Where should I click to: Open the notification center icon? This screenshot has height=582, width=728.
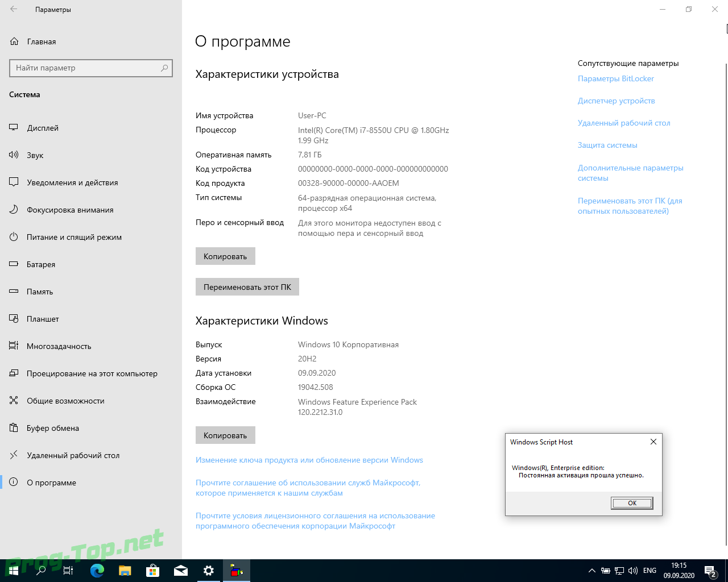click(x=710, y=571)
